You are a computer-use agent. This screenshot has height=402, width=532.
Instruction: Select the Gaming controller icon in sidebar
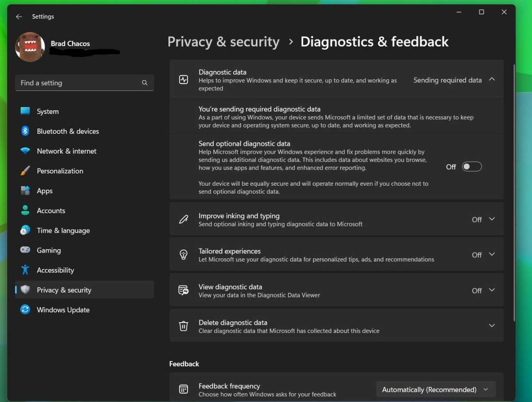(x=25, y=250)
